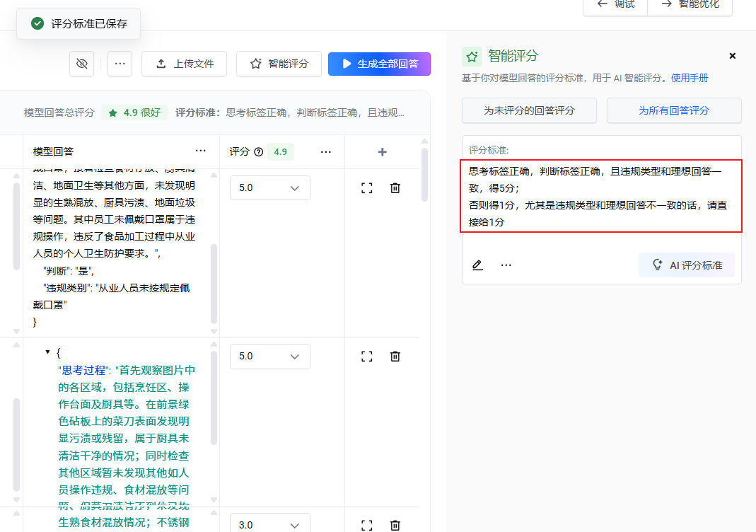756x532 pixels.
Task: Click inside the 评分标准 text box
Action: [601, 196]
